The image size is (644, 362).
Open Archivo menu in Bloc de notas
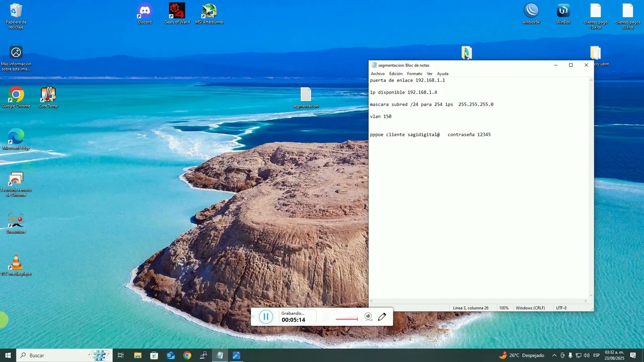point(378,74)
